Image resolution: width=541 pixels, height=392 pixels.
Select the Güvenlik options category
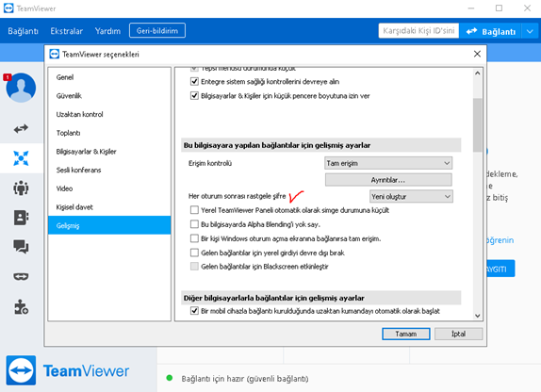pos(109,96)
